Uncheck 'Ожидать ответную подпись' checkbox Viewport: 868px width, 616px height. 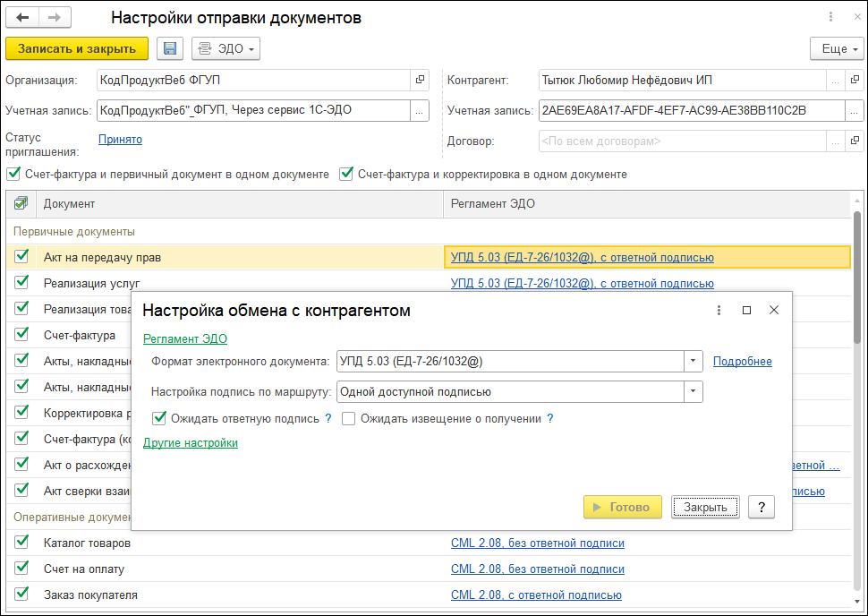coord(160,418)
